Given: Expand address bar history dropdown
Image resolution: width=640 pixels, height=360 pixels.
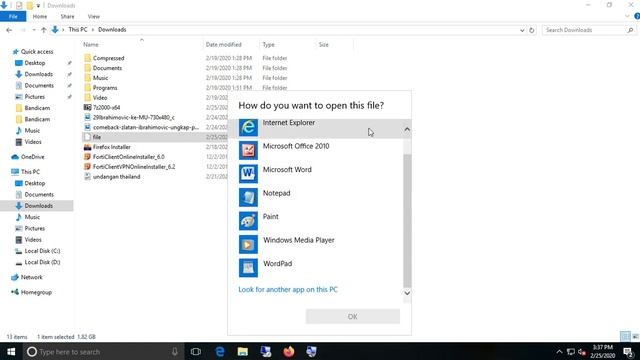Looking at the screenshot, I should tap(522, 30).
